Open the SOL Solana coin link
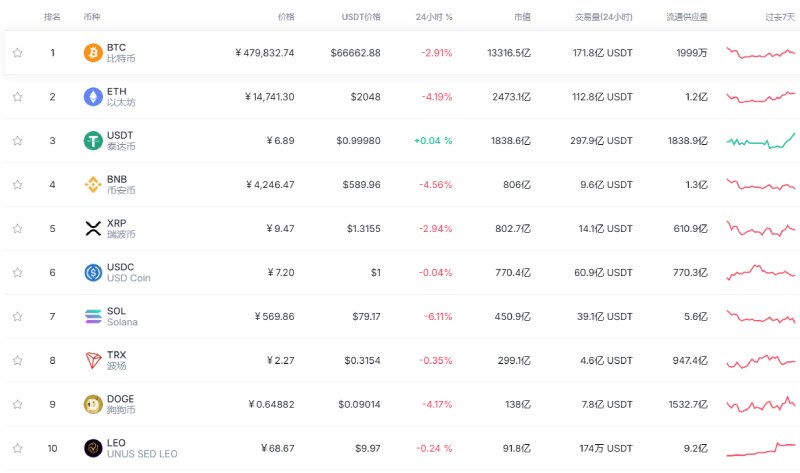The height and width of the screenshot is (473, 800). click(x=122, y=317)
